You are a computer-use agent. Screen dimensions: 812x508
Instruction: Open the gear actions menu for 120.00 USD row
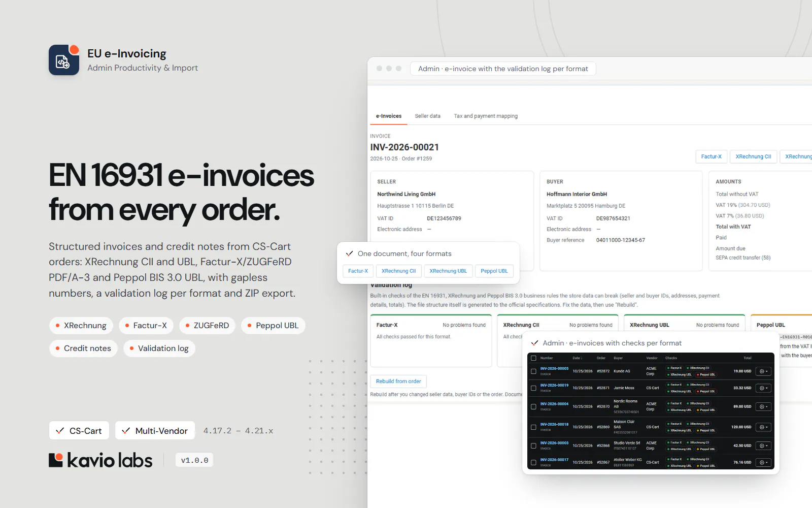click(x=763, y=427)
